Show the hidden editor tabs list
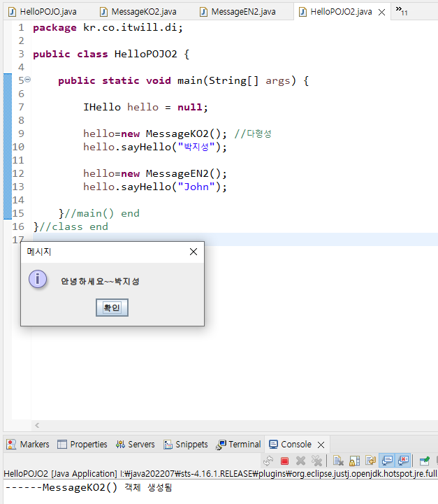438x504 pixels. coord(402,11)
